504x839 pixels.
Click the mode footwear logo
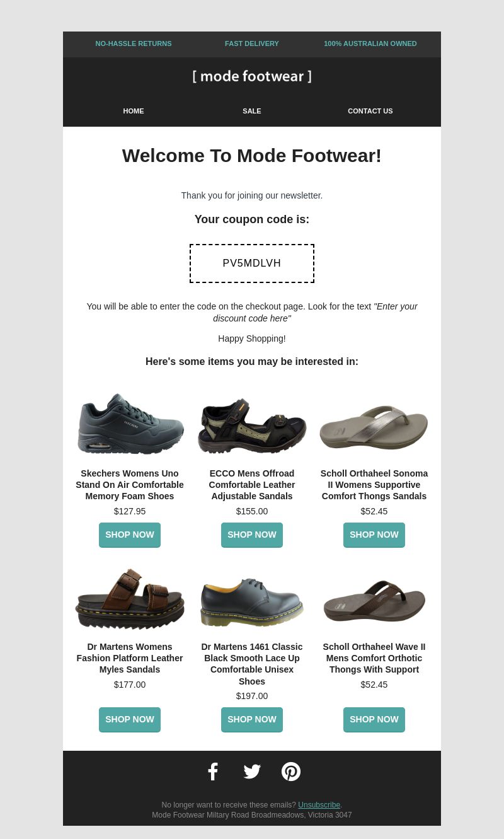(x=252, y=76)
